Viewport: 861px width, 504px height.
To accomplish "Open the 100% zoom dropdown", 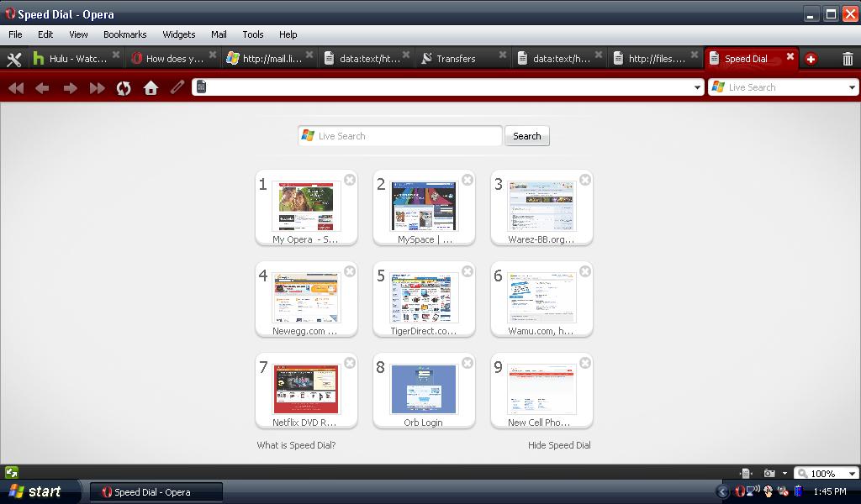I will [x=852, y=473].
